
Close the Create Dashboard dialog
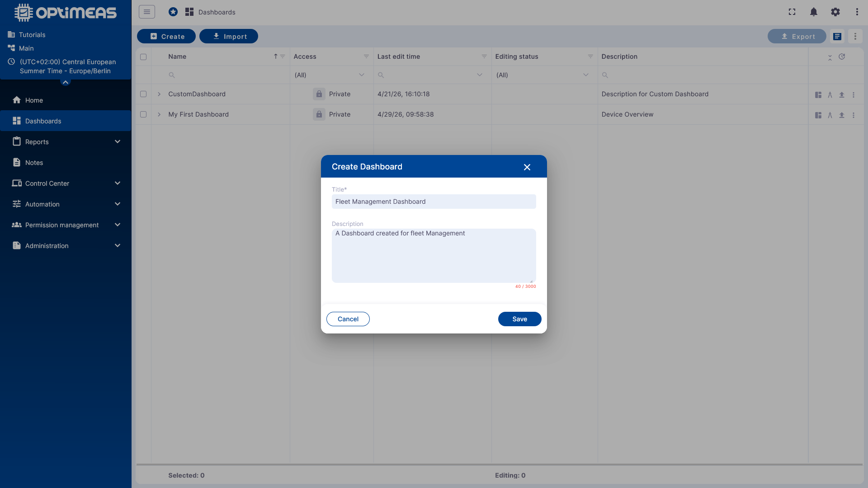pyautogui.click(x=527, y=167)
